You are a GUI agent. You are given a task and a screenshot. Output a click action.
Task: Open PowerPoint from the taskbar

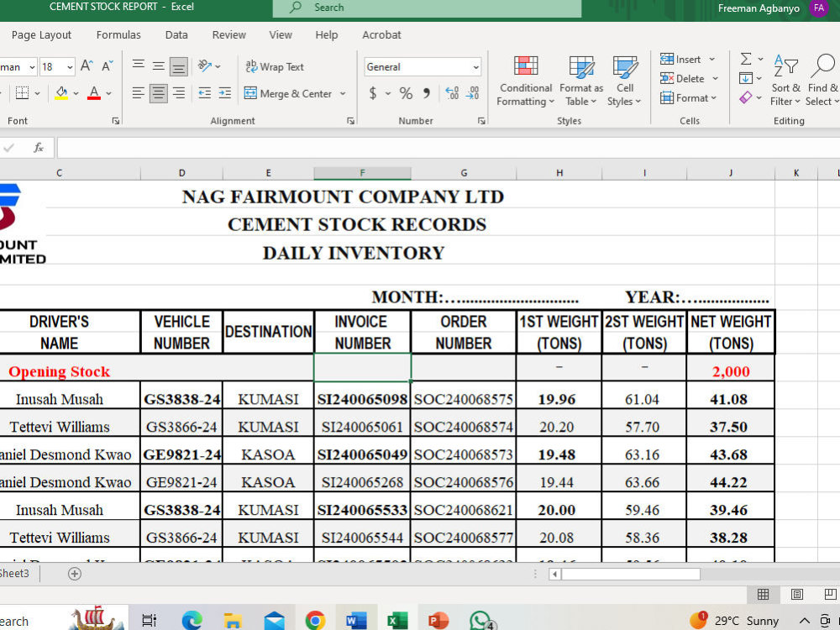[438, 621]
